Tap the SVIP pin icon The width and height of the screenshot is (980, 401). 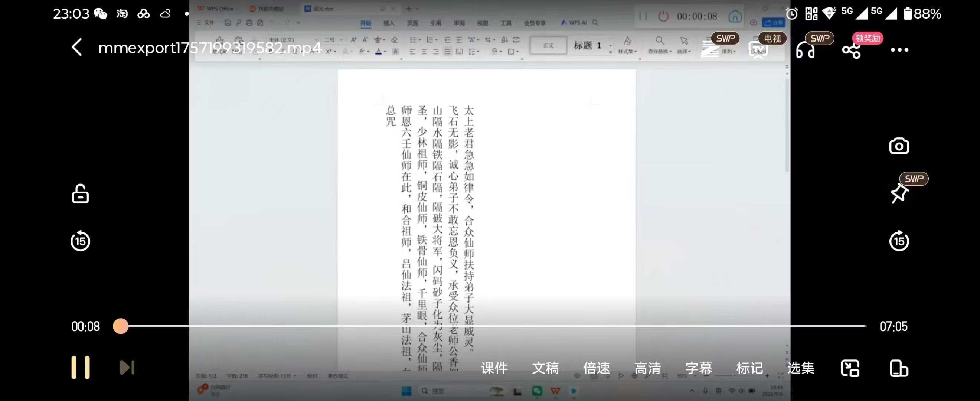coord(899,193)
